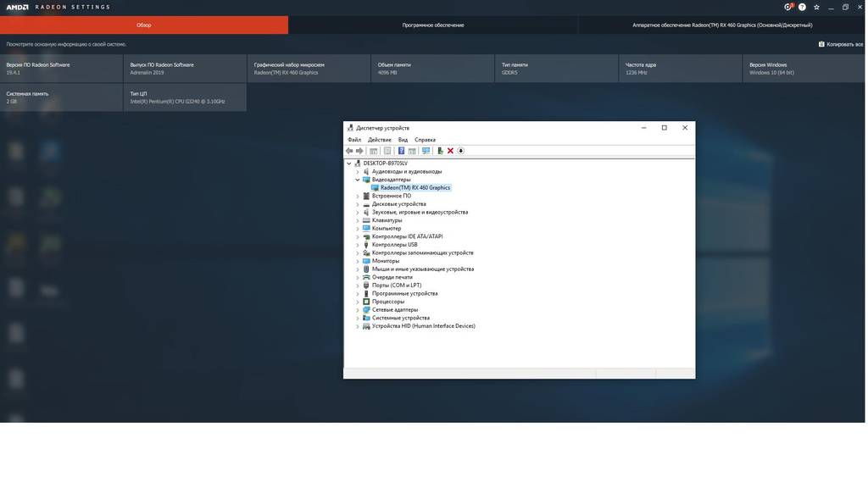The height and width of the screenshot is (488, 868).
Task: Maximize the Device Manager window
Action: (x=665, y=128)
